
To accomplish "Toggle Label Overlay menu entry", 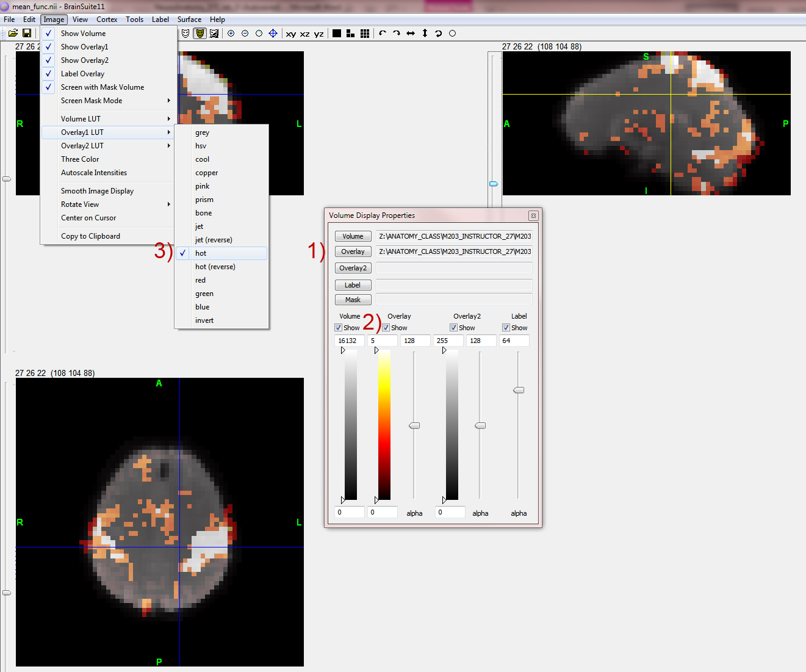I will tap(109, 74).
